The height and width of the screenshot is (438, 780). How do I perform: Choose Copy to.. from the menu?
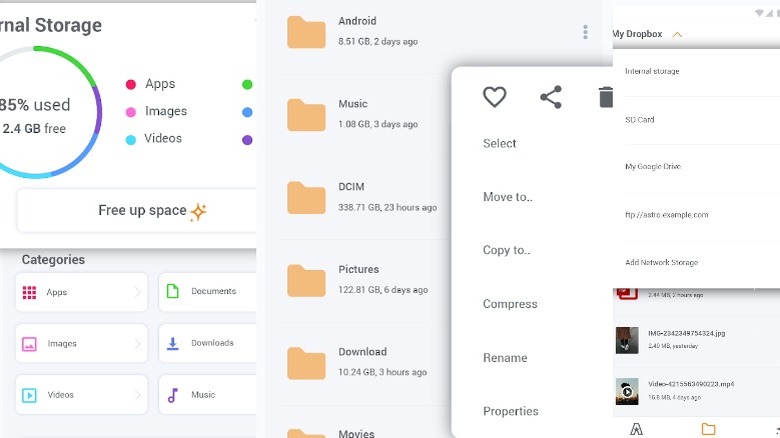(507, 250)
